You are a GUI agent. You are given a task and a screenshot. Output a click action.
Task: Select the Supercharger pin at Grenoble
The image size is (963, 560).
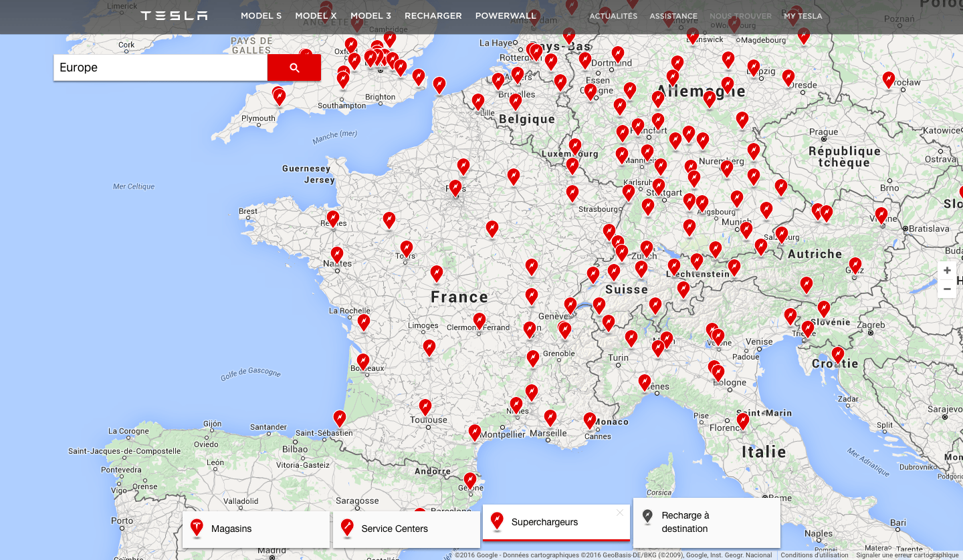point(533,358)
